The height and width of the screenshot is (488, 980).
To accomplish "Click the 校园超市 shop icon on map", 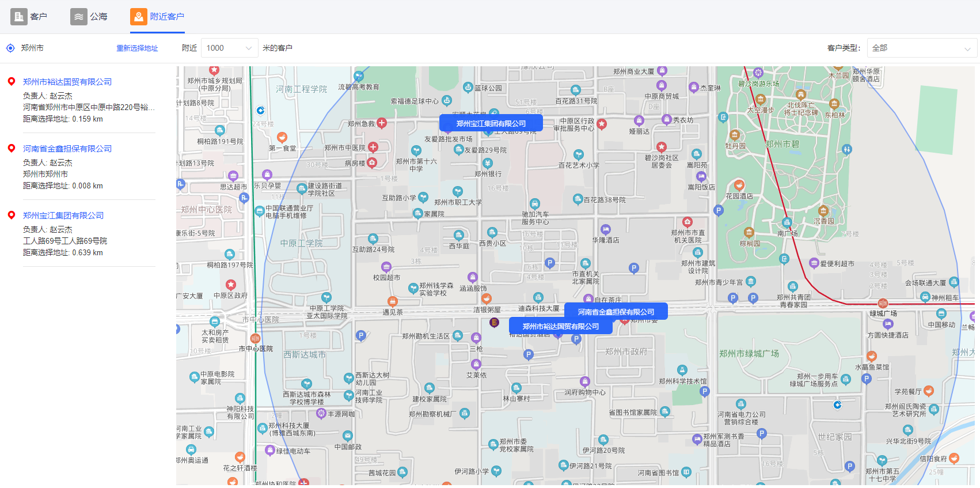I will tap(386, 267).
